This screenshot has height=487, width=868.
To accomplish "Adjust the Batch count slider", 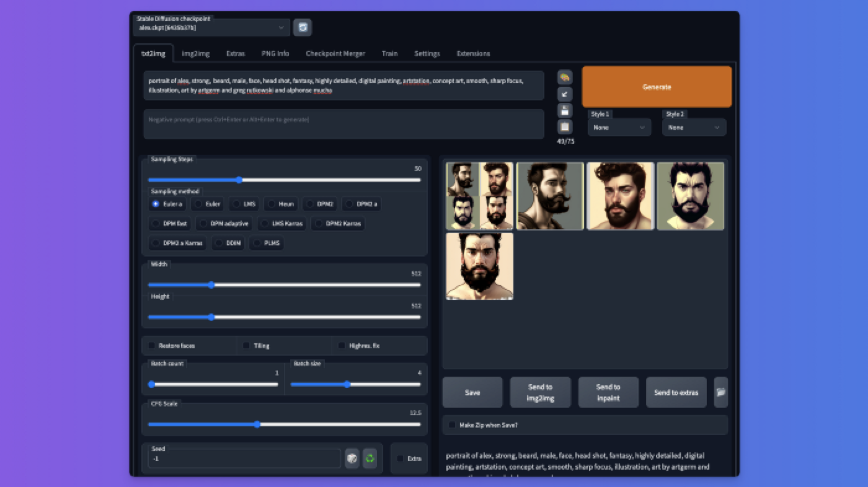I will click(x=213, y=384).
